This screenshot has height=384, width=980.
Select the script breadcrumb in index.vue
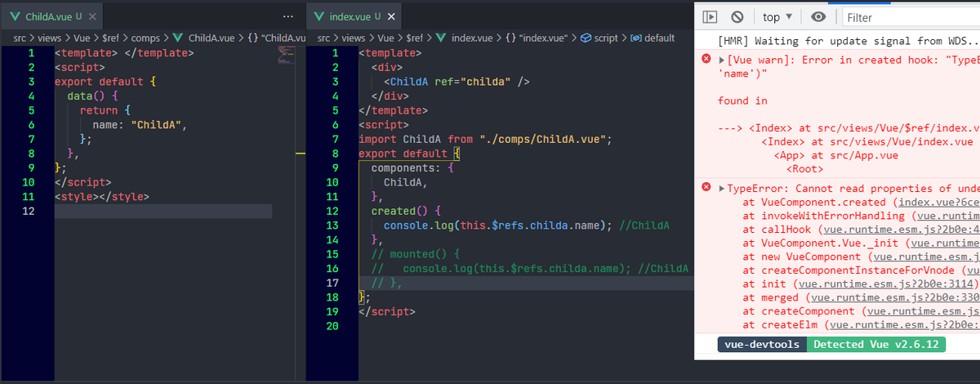(599, 38)
